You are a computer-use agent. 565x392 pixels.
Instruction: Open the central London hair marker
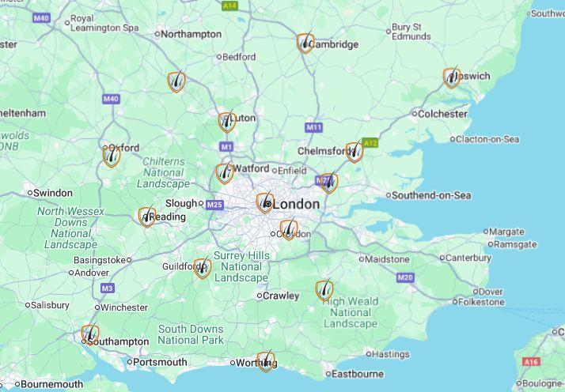point(265,202)
